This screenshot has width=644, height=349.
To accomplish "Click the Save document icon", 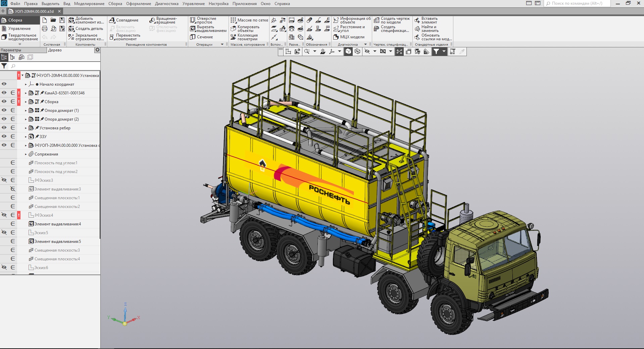I will (x=62, y=20).
